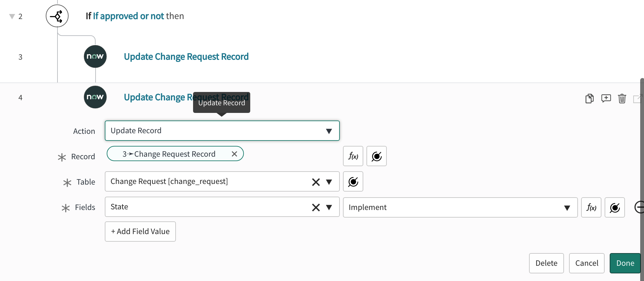Click the f(x) script icon for State value

pyautogui.click(x=591, y=207)
